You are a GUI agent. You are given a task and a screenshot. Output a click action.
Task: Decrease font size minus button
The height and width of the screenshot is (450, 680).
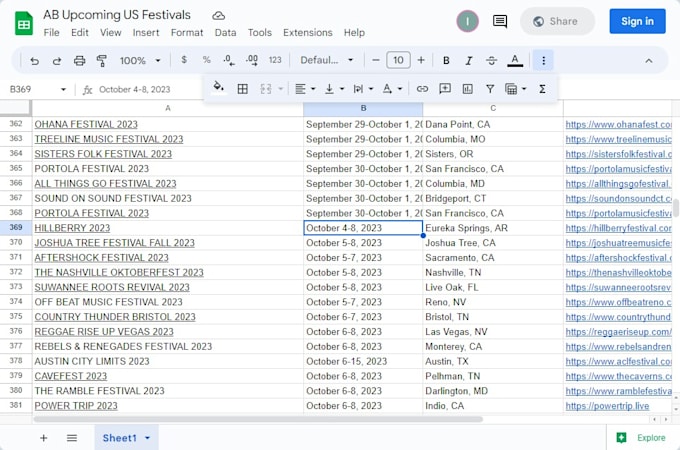click(376, 60)
